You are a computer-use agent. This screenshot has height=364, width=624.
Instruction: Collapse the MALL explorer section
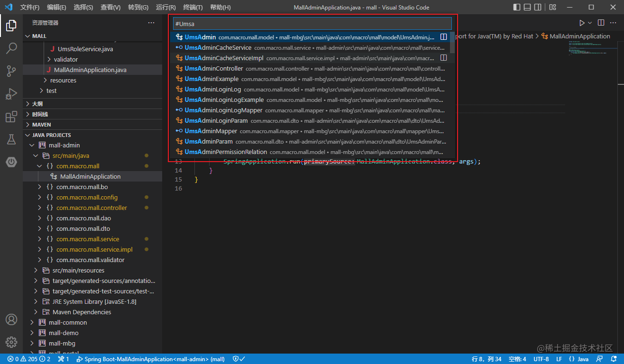point(92,36)
